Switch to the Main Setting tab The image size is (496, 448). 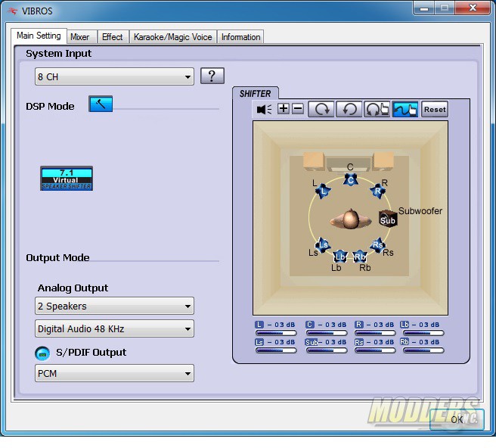pos(39,36)
